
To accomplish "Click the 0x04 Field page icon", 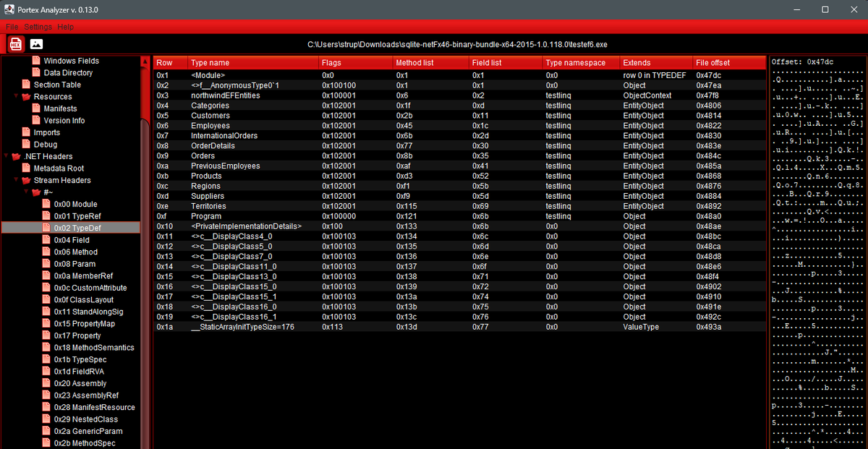I will click(47, 240).
